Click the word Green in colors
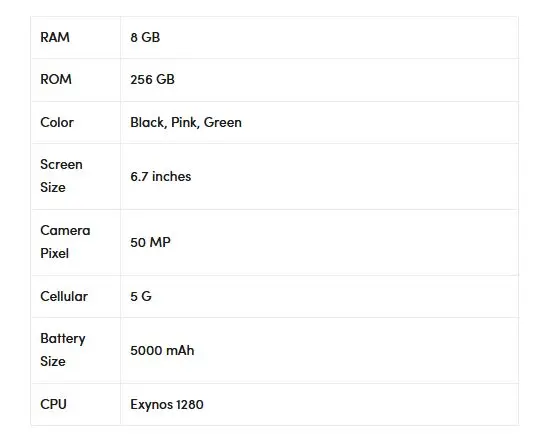 coord(223,122)
